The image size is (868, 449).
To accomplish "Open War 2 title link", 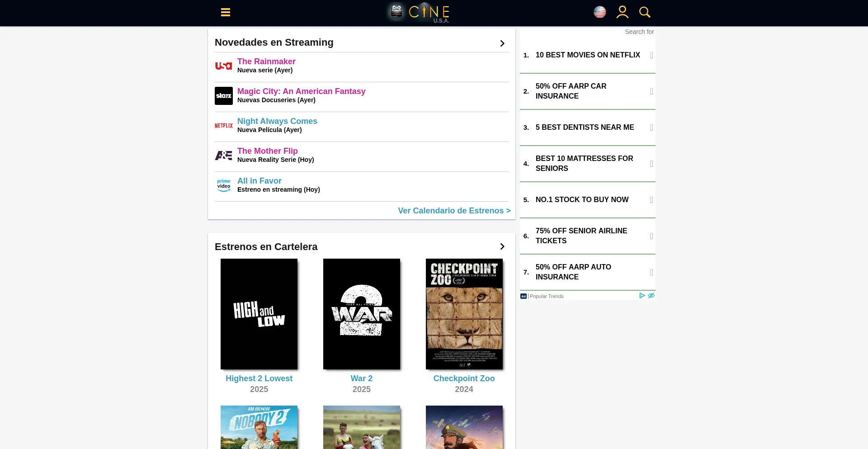I will [362, 378].
